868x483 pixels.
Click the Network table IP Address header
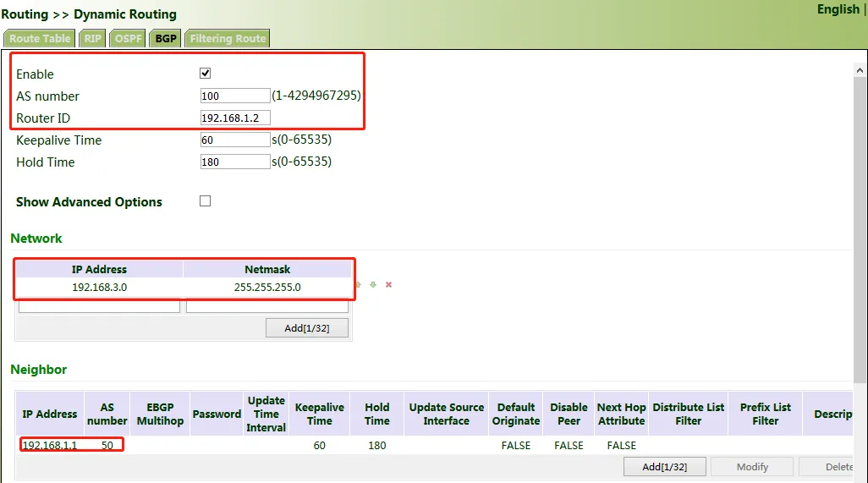coord(99,270)
